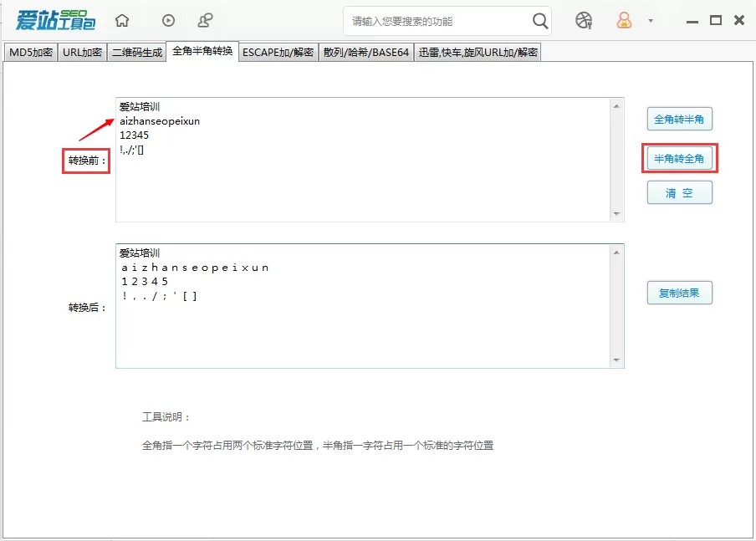Click the search magnifier icon
Screen dimensions: 756x541
tap(540, 21)
